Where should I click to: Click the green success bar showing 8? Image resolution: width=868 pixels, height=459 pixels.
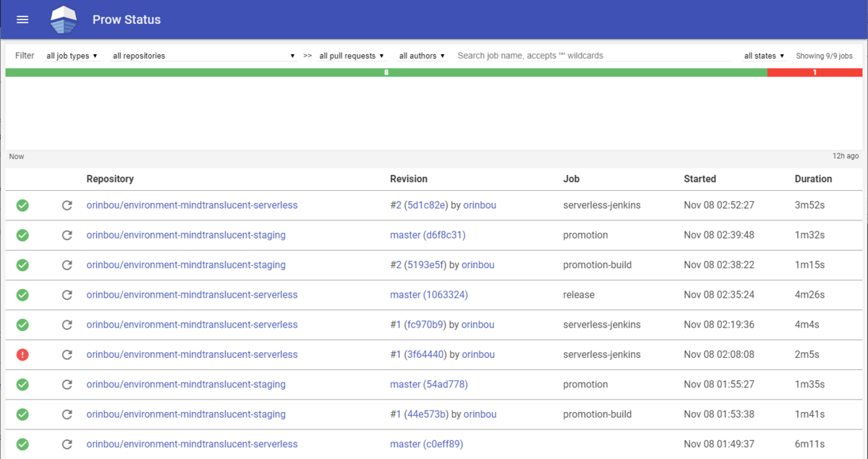point(386,72)
